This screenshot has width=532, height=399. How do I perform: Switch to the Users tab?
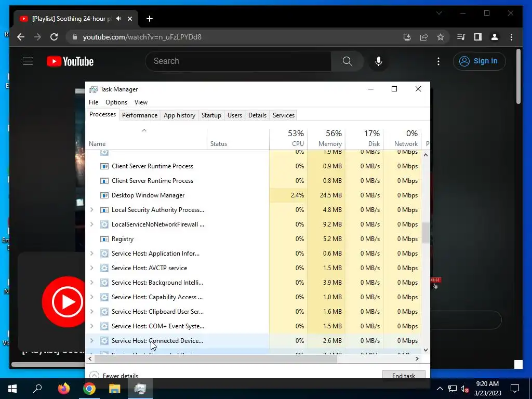pyautogui.click(x=235, y=115)
